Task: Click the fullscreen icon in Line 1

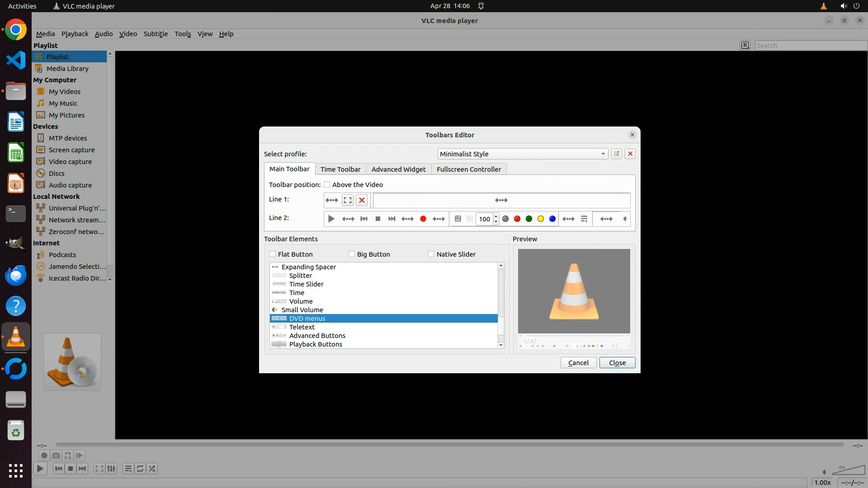Action: (x=347, y=200)
